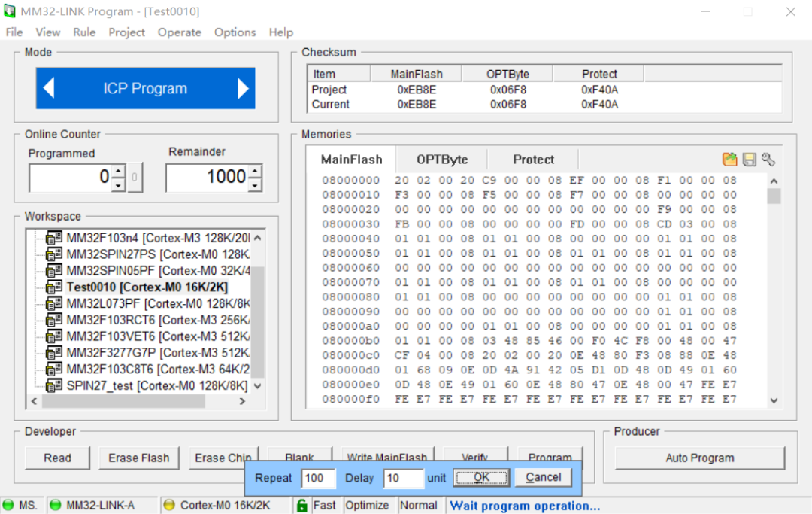Image resolution: width=812 pixels, height=514 pixels.
Task: Switch mode with the left arrow on ICP Program
Action: click(x=49, y=89)
